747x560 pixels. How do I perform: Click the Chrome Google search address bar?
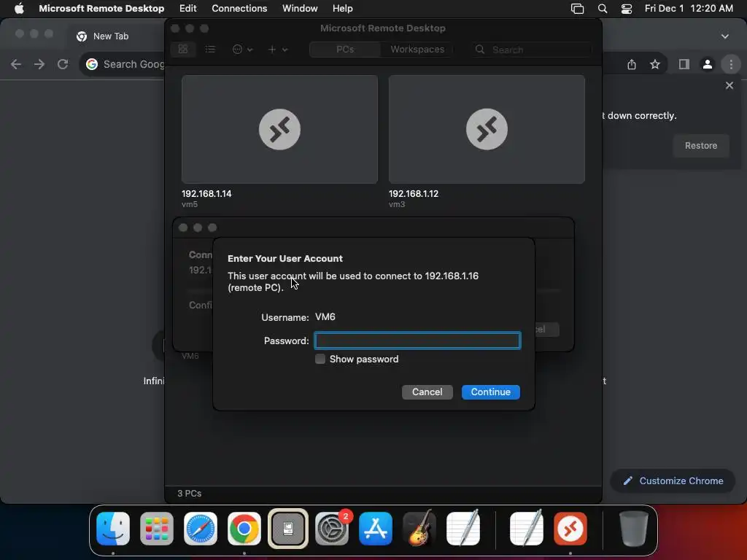tap(123, 64)
